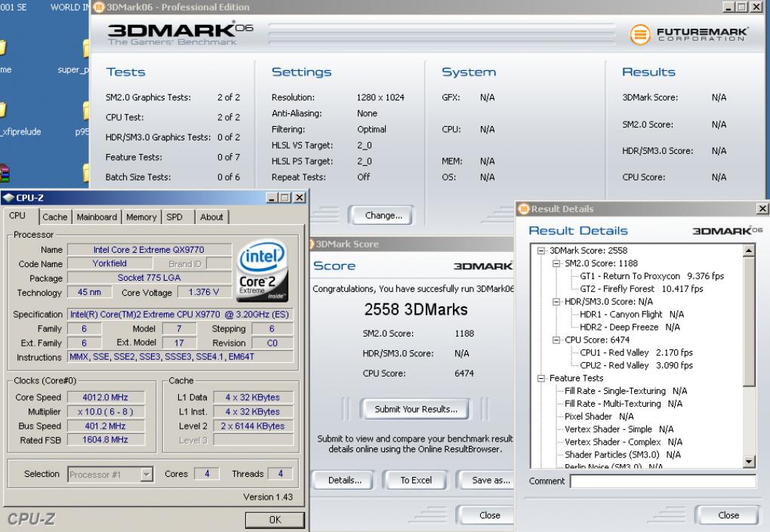Viewport: 770px width, 532px height.
Task: Click the super_p desktop icon
Action: pyautogui.click(x=74, y=58)
